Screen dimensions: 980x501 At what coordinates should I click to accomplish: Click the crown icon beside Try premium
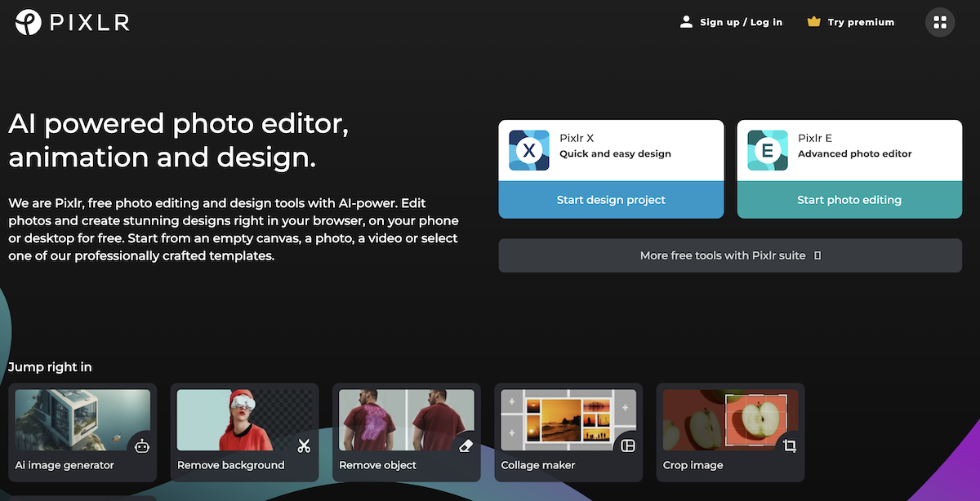coord(814,22)
